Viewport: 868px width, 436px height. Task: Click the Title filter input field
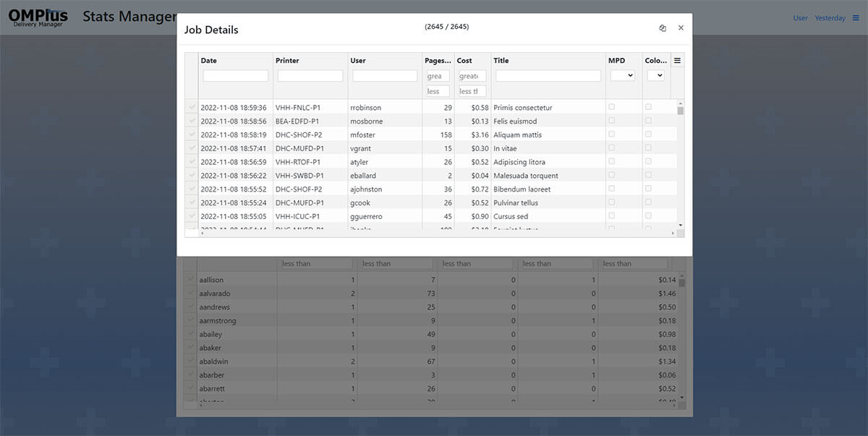(548, 76)
